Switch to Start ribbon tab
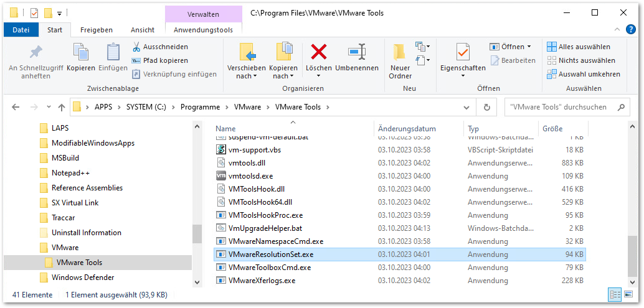The image size is (644, 308). (x=55, y=30)
